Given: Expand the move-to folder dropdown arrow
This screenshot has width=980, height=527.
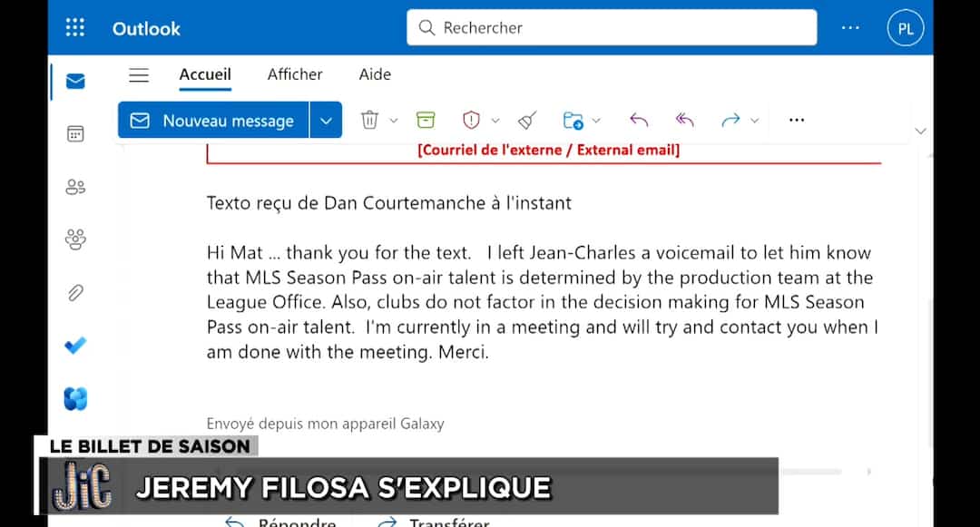Looking at the screenshot, I should point(596,121).
